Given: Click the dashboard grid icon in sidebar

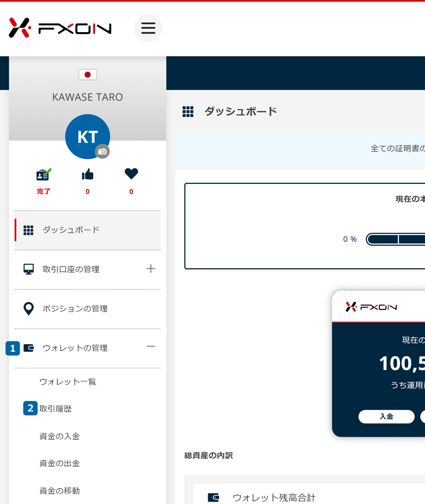Looking at the screenshot, I should (x=28, y=230).
